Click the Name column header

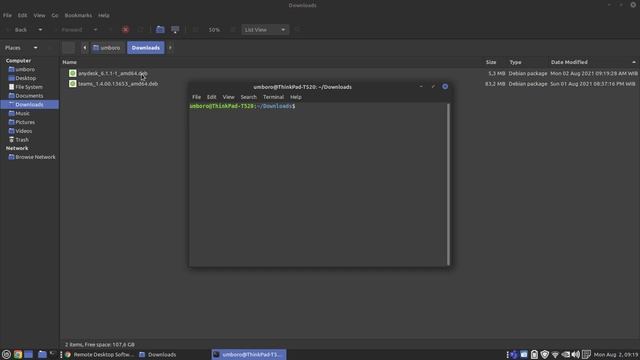(69, 62)
